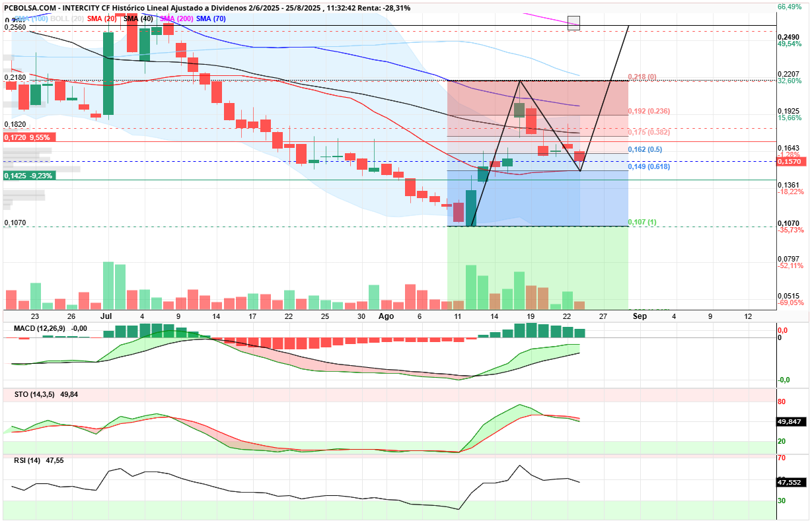Click the Fibonacci 0,107 (1) level label
Image resolution: width=812 pixels, height=523 pixels.
tap(642, 222)
